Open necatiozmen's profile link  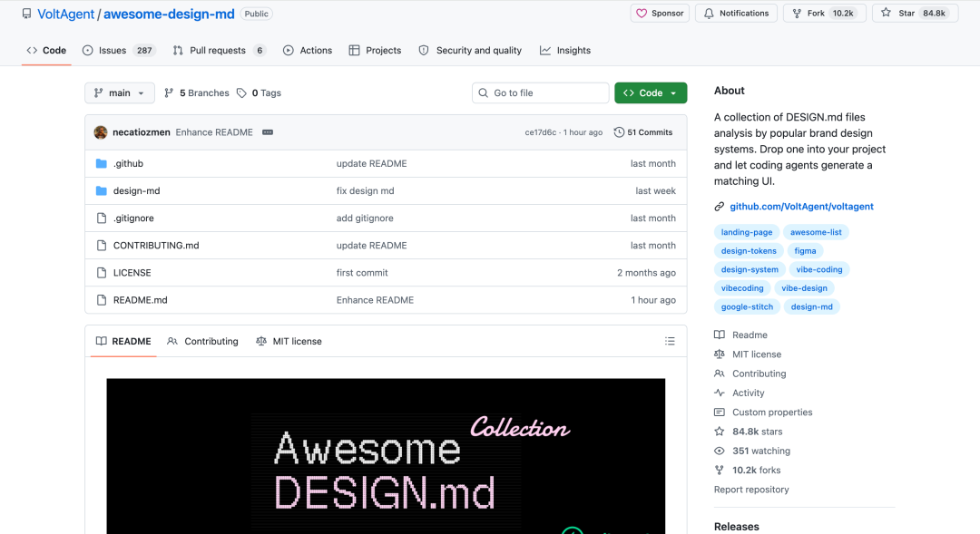coord(142,132)
